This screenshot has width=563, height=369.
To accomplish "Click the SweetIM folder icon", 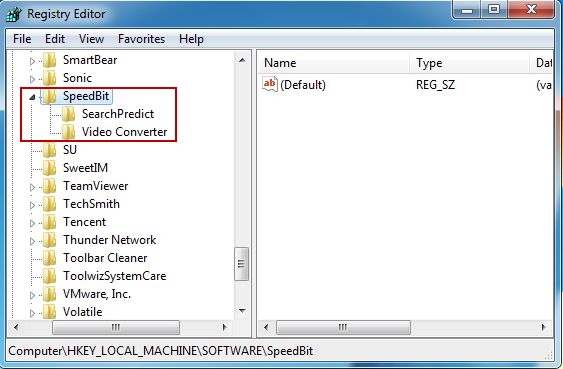I will 49,168.
